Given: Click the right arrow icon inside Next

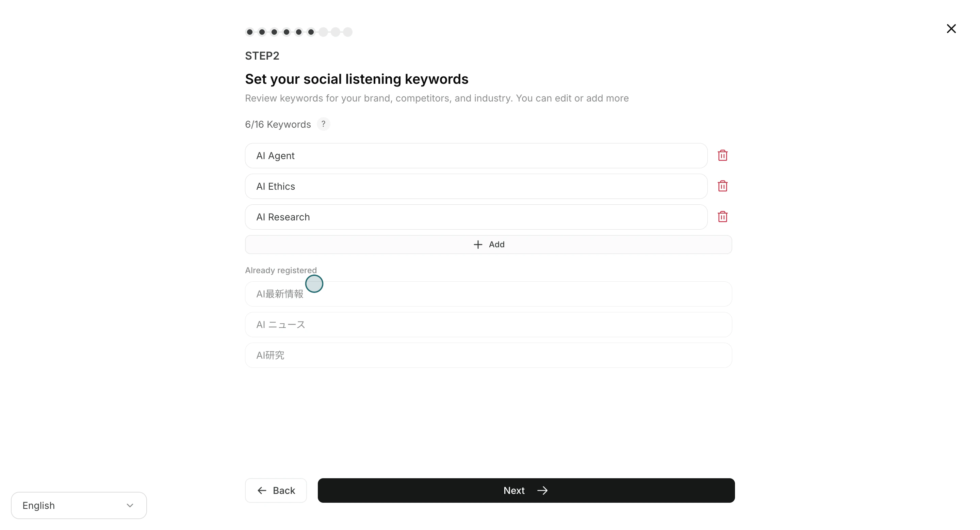Looking at the screenshot, I should (542, 490).
